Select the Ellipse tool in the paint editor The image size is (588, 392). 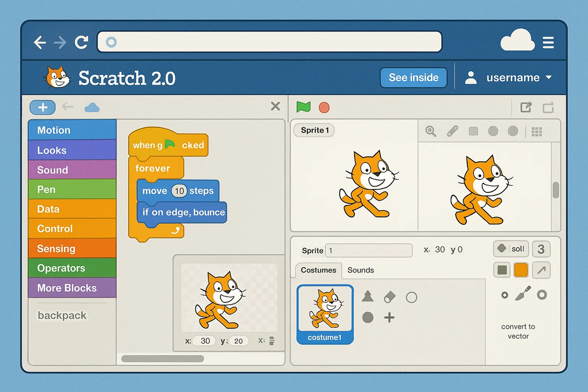(x=493, y=131)
